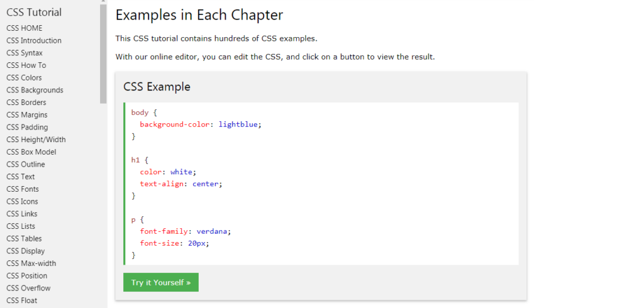Select CSS Height/Width chapter
Viewport: 644px width, 308px height.
(x=36, y=140)
